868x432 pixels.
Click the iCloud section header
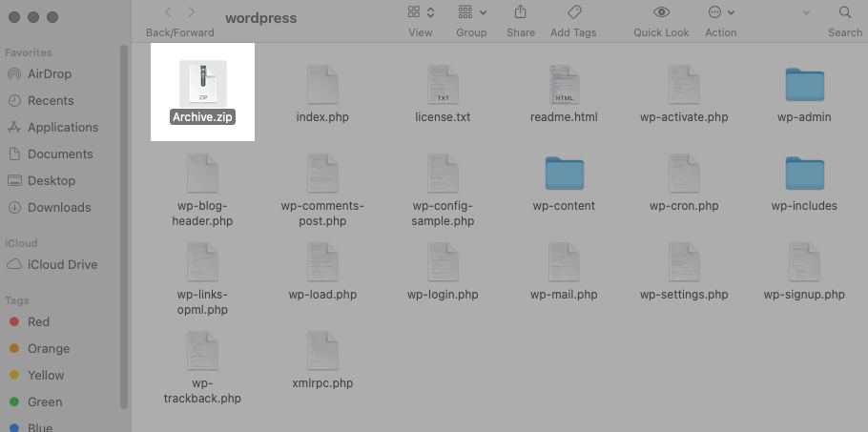21,243
